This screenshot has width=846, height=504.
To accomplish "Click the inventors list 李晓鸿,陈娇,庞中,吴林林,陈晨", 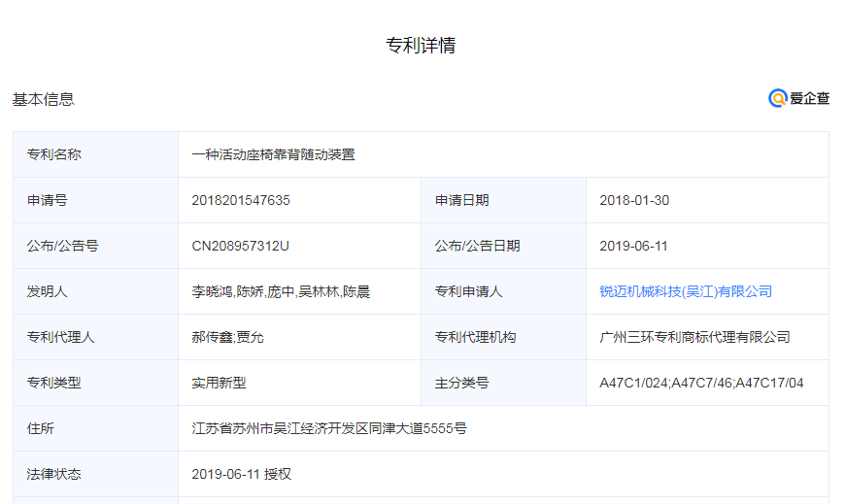I will pyautogui.click(x=281, y=291).
